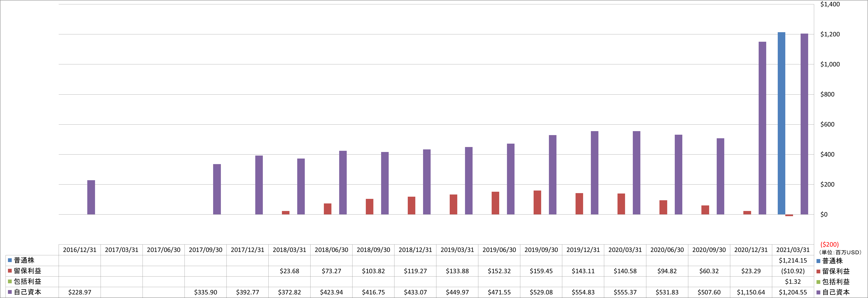
Task: Click the 2019/03/31 date column header
Action: pos(457,250)
